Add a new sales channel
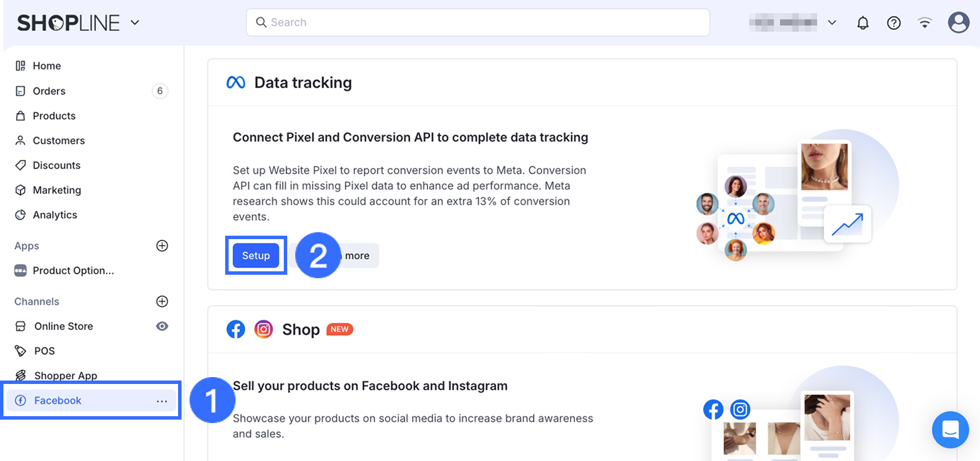 162,302
